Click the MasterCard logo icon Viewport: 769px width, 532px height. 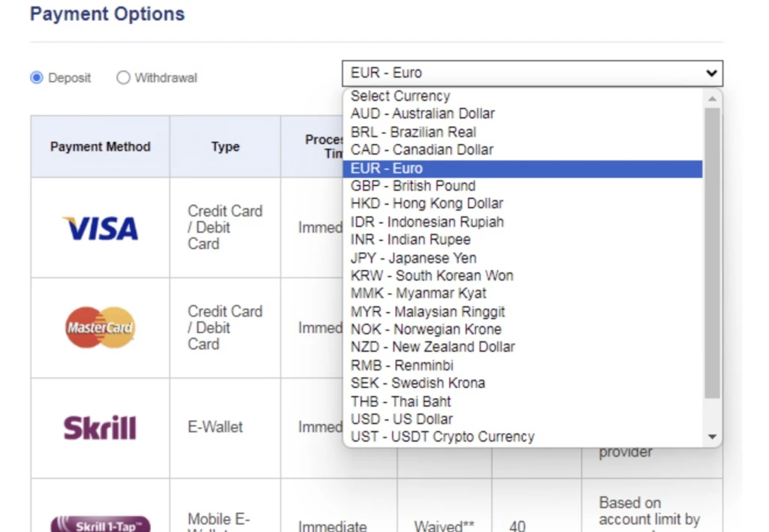[x=100, y=327]
